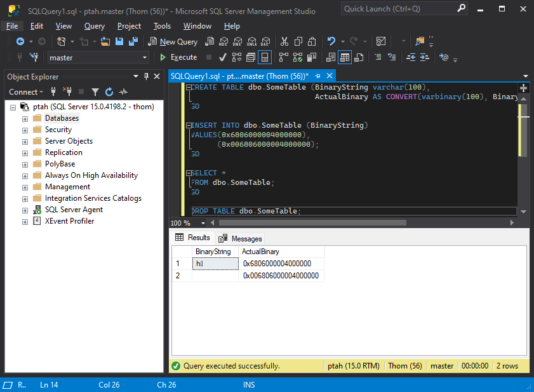Click the Activity Monitor icon
The width and height of the screenshot is (534, 392).
tap(381, 41)
